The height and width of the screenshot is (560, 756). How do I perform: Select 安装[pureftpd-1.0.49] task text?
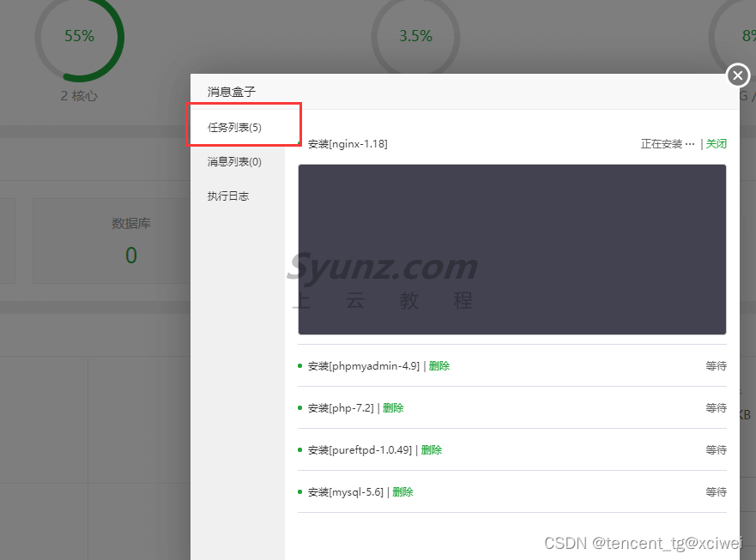coord(360,450)
